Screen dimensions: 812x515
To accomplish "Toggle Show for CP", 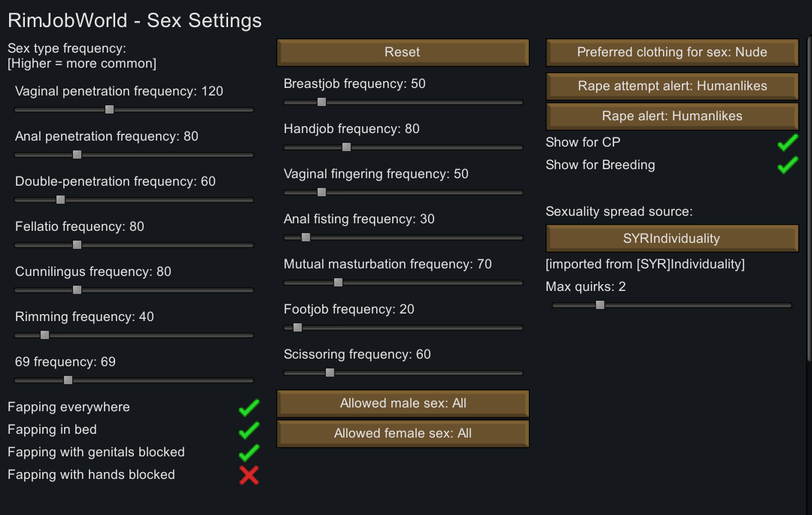I will point(786,142).
